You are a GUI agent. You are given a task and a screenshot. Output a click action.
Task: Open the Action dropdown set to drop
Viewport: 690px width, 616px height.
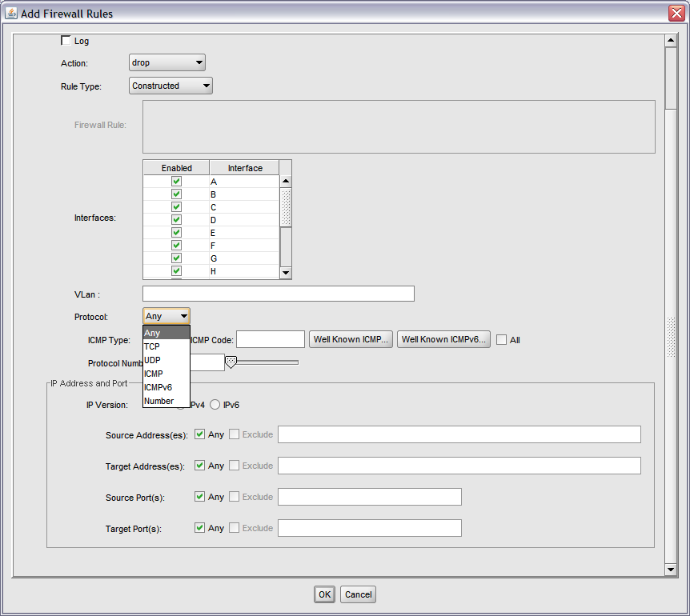click(166, 62)
